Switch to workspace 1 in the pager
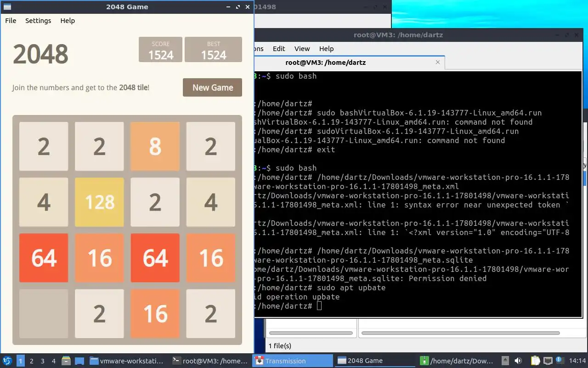This screenshot has width=588, height=368. coord(21,361)
